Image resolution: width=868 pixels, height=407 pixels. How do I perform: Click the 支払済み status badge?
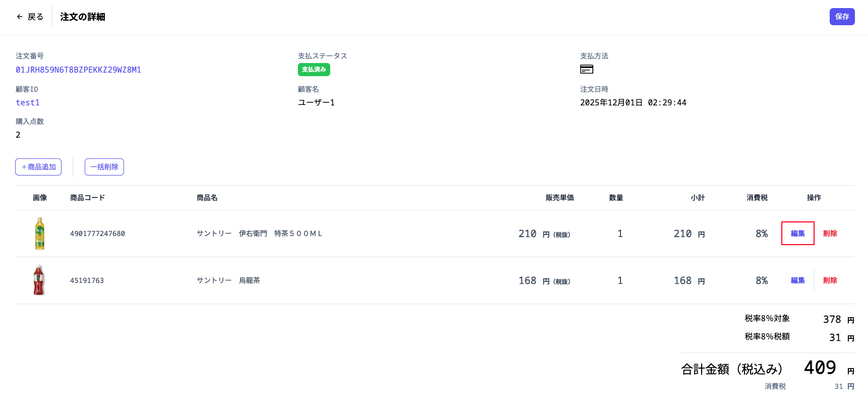click(x=314, y=70)
